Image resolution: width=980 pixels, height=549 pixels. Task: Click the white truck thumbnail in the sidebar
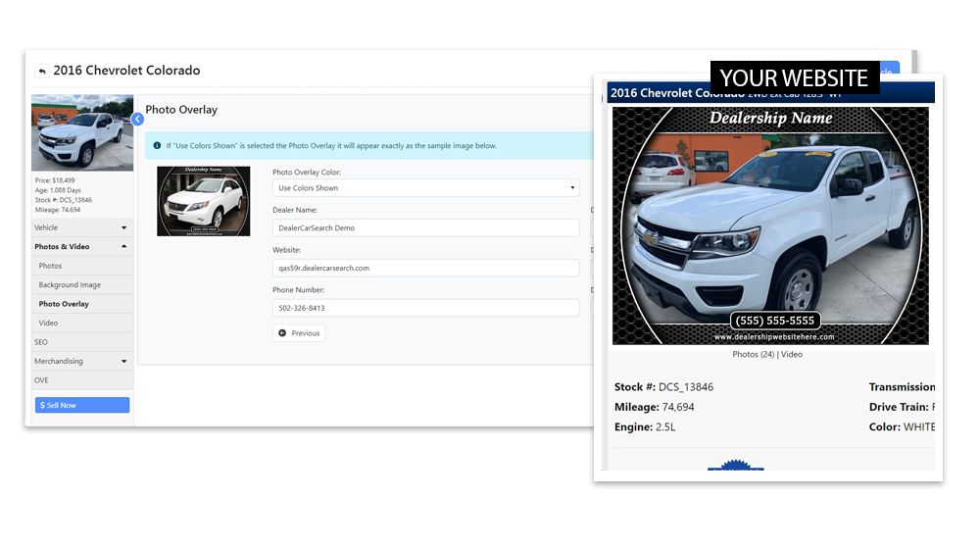click(x=82, y=133)
